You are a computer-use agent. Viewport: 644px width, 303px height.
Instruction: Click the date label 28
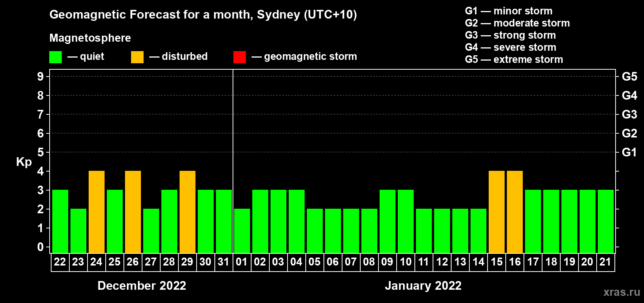(x=169, y=262)
